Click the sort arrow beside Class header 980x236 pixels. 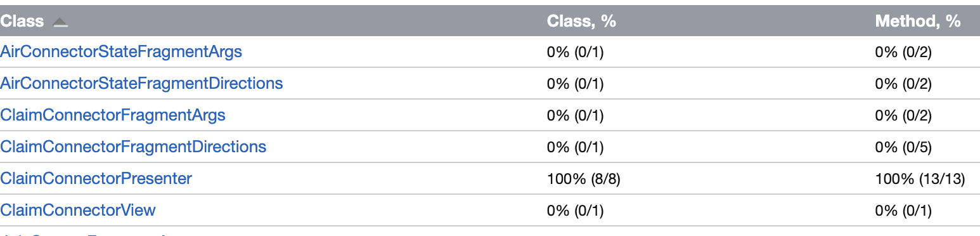click(x=60, y=22)
